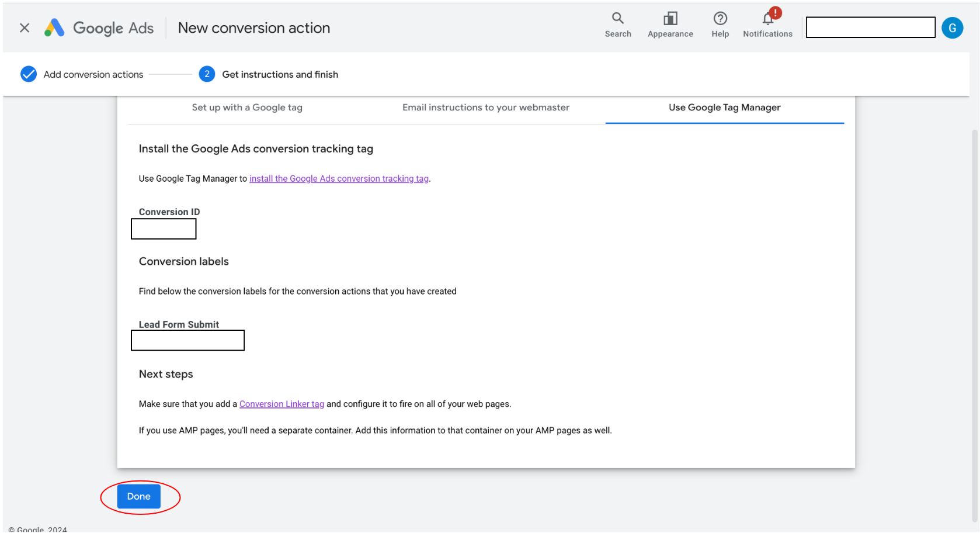Click the Conversion ID value box
This screenshot has width=980, height=533.
point(164,229)
